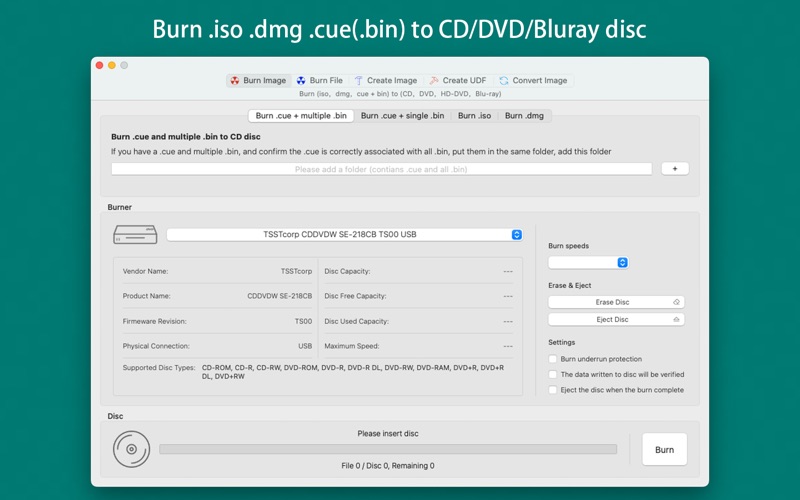Viewport: 800px width, 500px height.
Task: Click the 'Please insert disc' status text
Action: [x=388, y=434]
